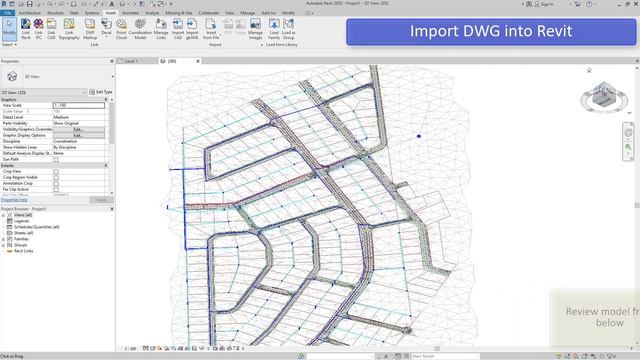Switch to the Massing & Site ribbon tab

178,13
